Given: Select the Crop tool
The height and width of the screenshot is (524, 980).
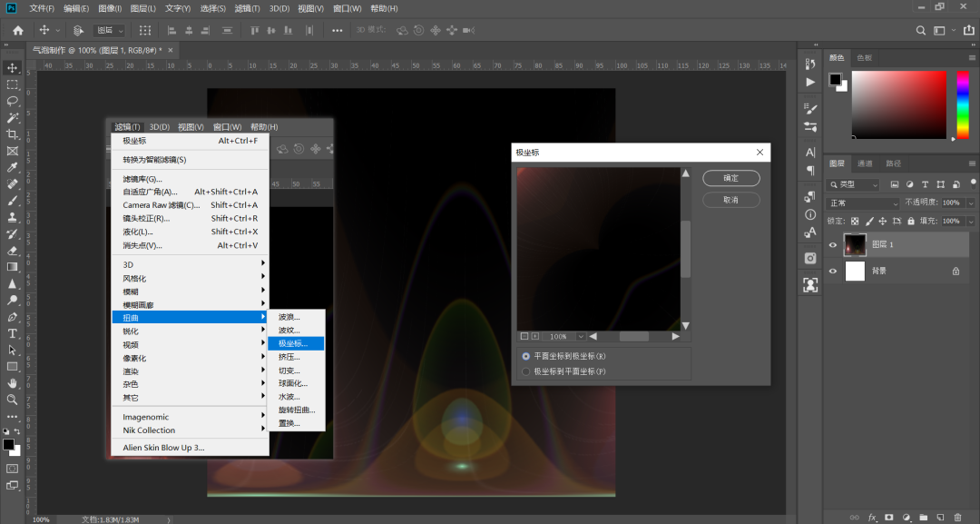Looking at the screenshot, I should pyautogui.click(x=13, y=133).
